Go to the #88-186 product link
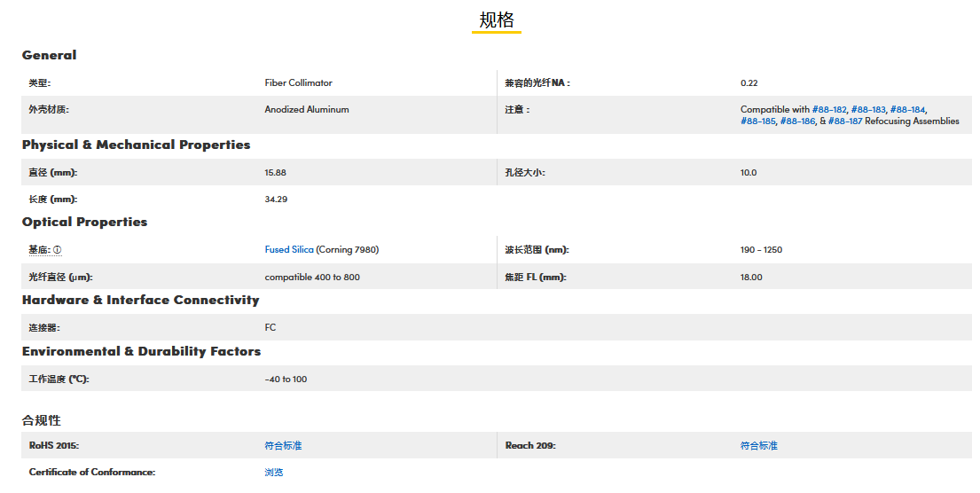The width and height of the screenshot is (980, 493). (x=797, y=121)
